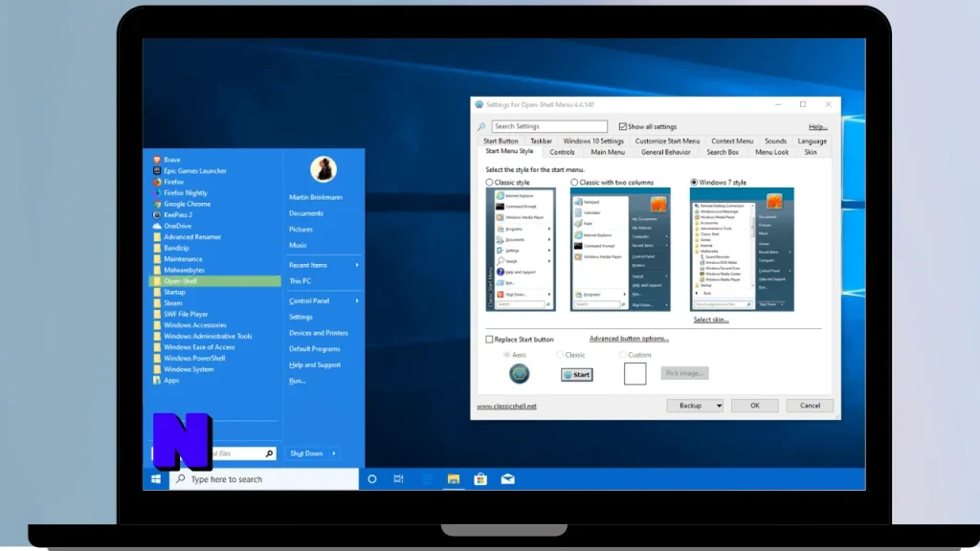Click the Windows 7 style preview thumbnail

coord(742,250)
